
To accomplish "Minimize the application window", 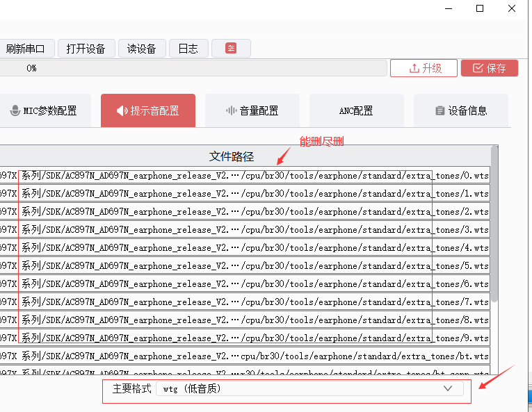I will [x=449, y=8].
